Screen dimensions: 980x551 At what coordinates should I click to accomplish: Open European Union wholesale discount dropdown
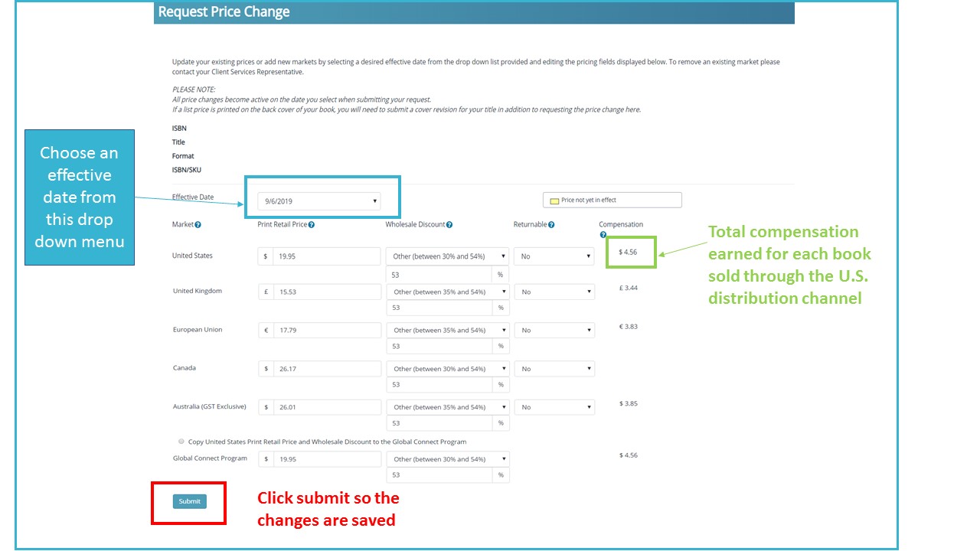click(448, 330)
